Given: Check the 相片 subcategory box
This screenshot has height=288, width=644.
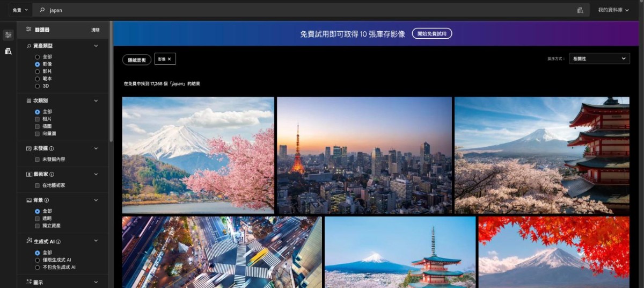Looking at the screenshot, I should (x=38, y=119).
